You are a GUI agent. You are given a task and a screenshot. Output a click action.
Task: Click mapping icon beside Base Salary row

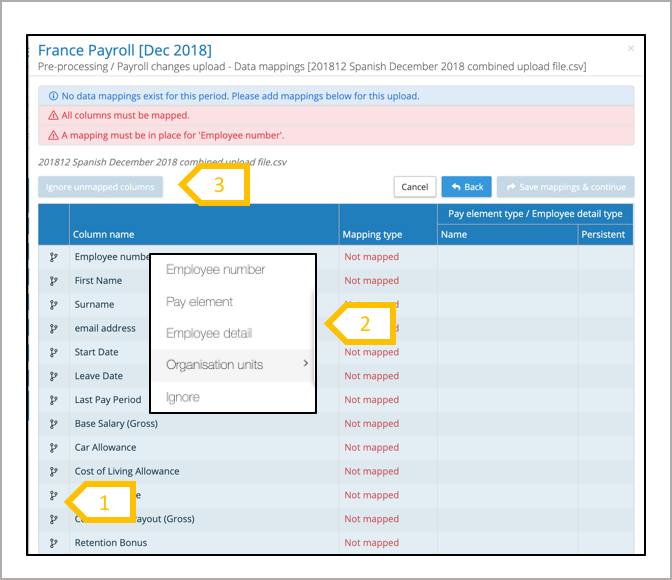tap(53, 424)
